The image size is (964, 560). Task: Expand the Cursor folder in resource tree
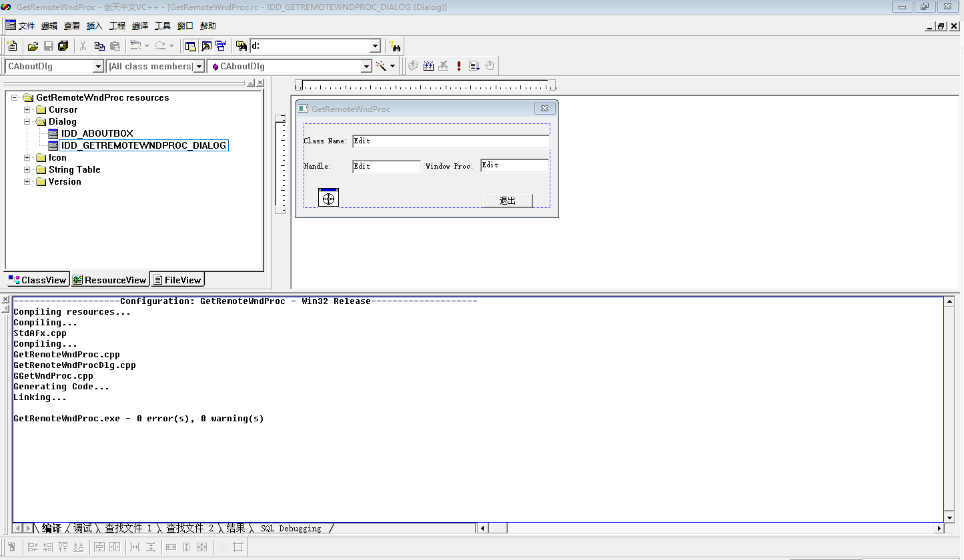click(28, 110)
